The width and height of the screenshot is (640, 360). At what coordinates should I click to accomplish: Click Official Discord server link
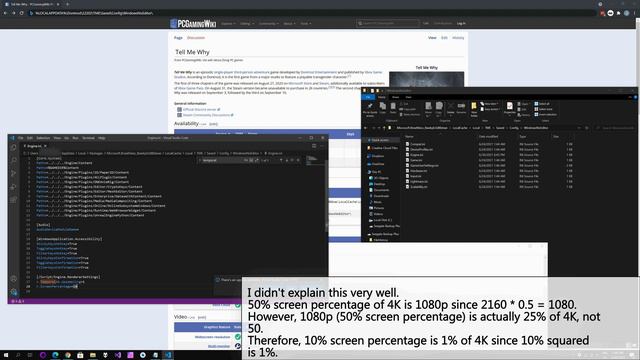(x=199, y=109)
